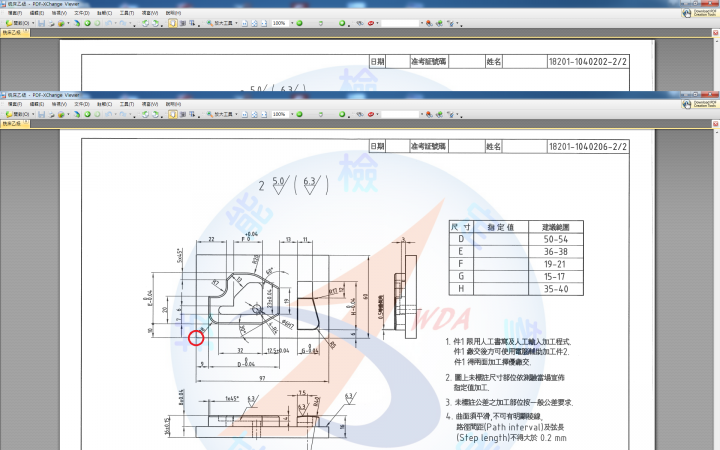Image resolution: width=720 pixels, height=450 pixels.
Task: Expand the arrow beside the Email icon, 1040206 window
Action: (68, 114)
